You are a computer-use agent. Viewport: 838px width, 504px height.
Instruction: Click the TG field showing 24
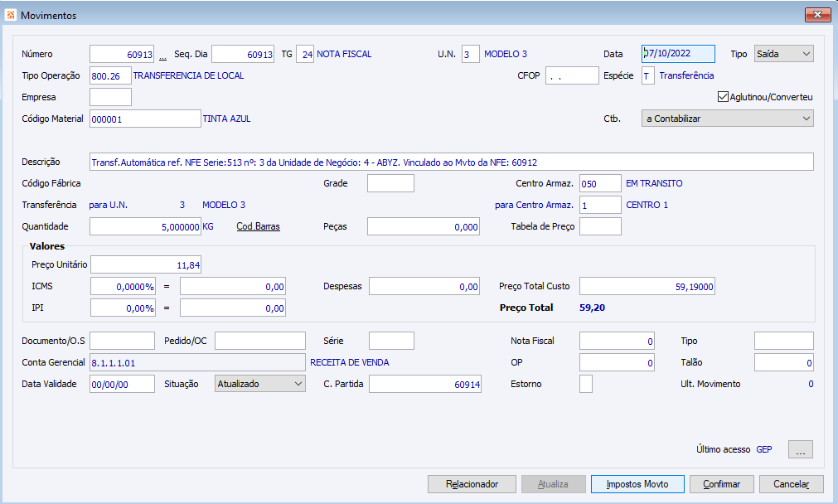(305, 55)
